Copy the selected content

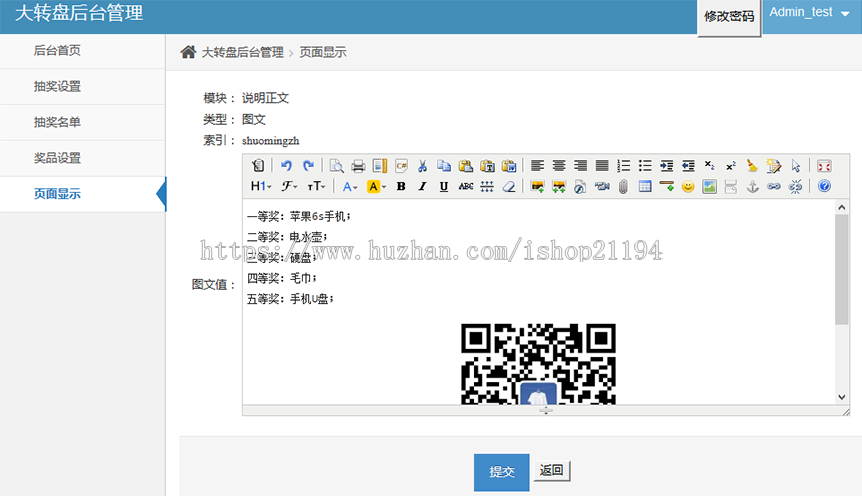(444, 166)
